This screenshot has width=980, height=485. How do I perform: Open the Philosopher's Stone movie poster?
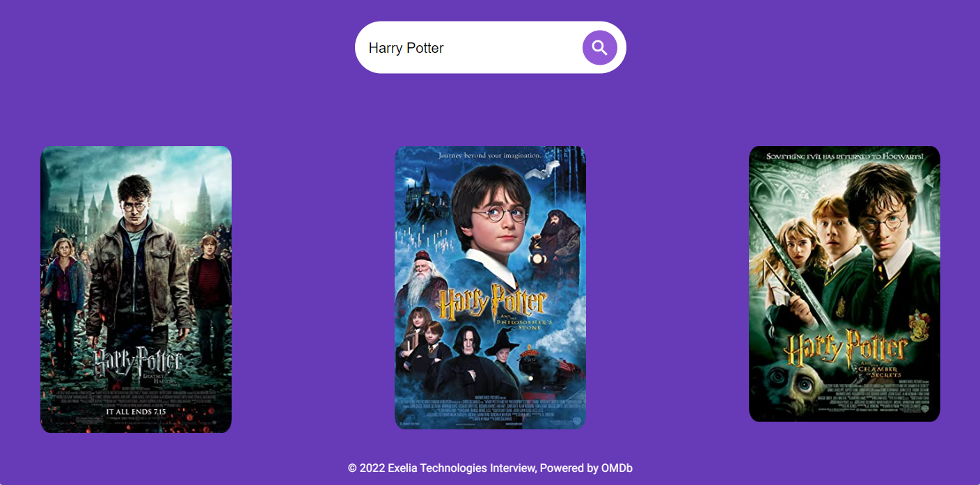click(x=490, y=287)
